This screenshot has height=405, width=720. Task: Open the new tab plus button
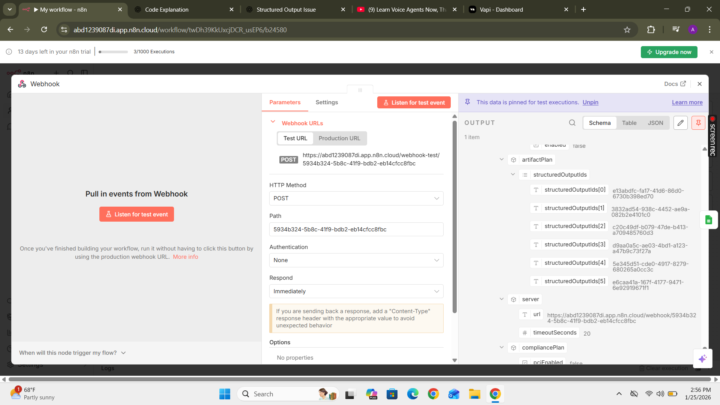[x=583, y=9]
